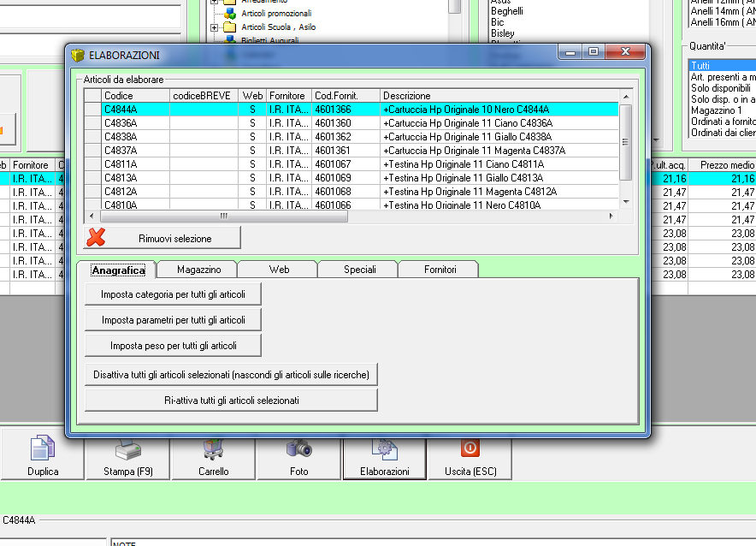756x546 pixels.
Task: Click Imposta categoria per tutti gli articoli
Action: pyautogui.click(x=173, y=294)
